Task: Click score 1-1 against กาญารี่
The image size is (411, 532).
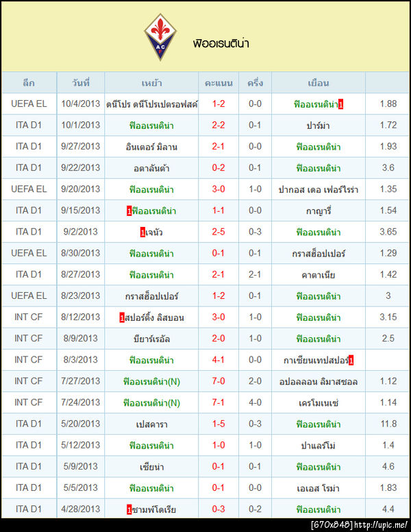Action: (219, 210)
